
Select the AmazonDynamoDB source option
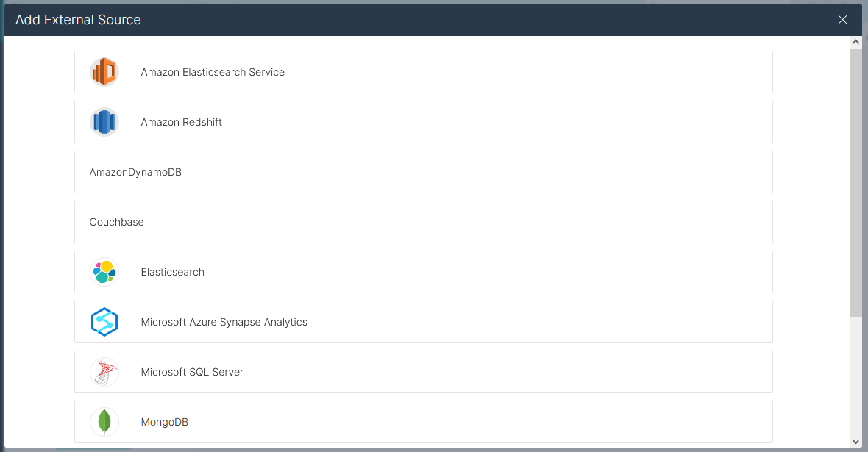click(x=135, y=172)
